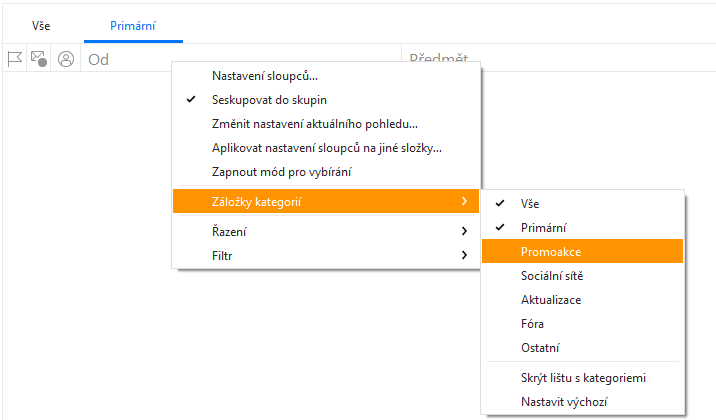Select Aplikovat nastavení sloupců na jiné složky

[x=327, y=148]
